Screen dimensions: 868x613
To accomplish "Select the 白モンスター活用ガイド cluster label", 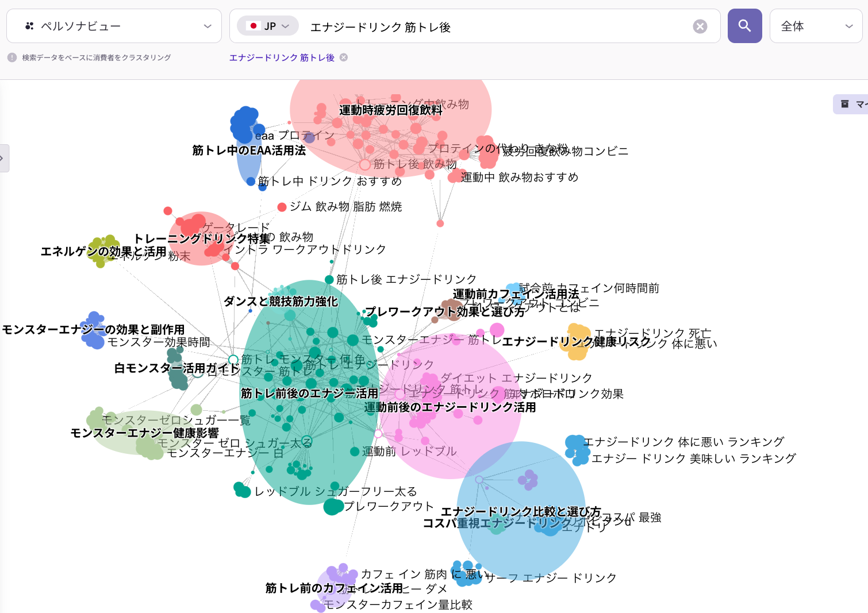I will tap(177, 368).
